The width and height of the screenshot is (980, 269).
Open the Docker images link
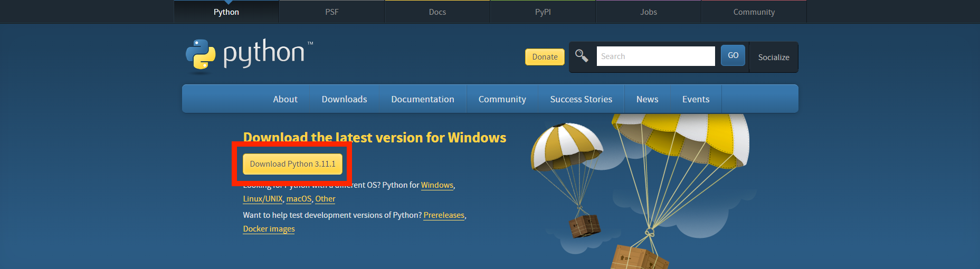[269, 229]
